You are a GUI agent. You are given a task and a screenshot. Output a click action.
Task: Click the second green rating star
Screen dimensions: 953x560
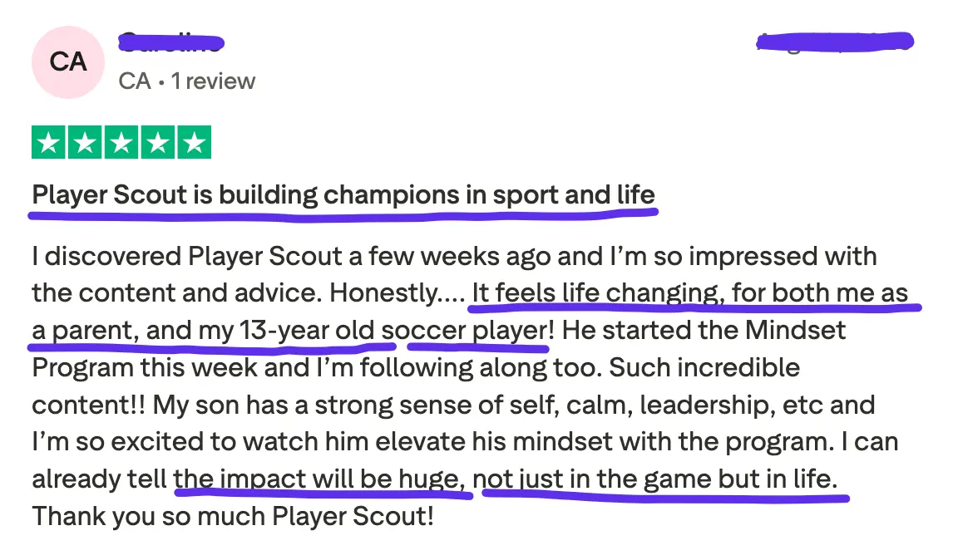click(85, 142)
